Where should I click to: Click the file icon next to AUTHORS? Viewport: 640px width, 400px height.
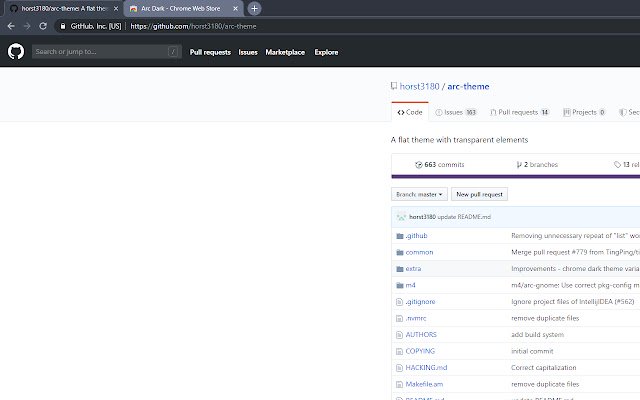coord(399,335)
